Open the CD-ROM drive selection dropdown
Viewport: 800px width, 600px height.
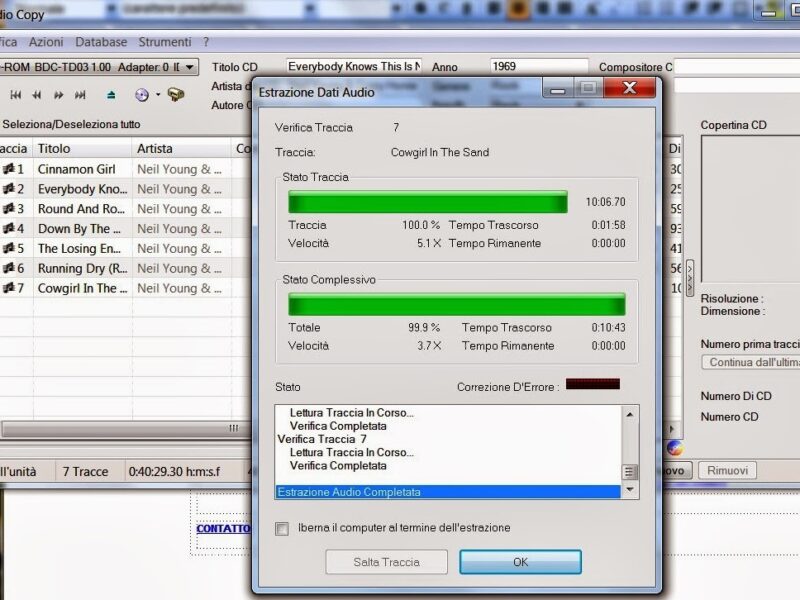click(x=191, y=67)
